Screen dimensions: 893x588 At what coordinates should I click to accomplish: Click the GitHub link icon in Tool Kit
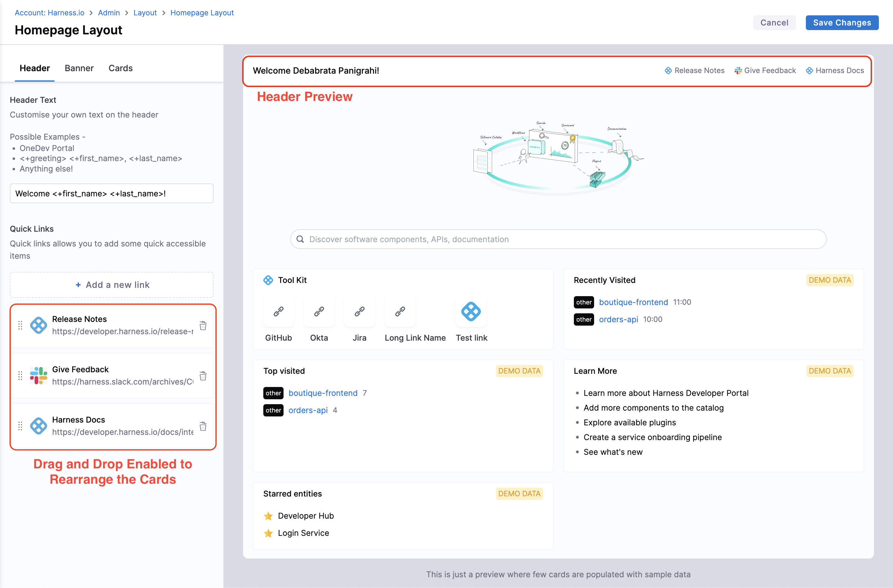tap(278, 311)
